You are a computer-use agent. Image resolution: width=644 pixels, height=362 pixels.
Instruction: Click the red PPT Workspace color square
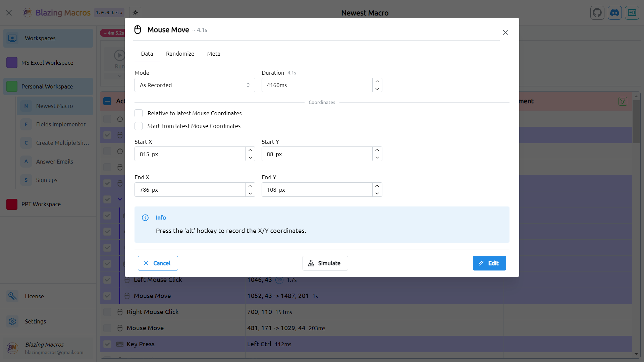click(12, 204)
